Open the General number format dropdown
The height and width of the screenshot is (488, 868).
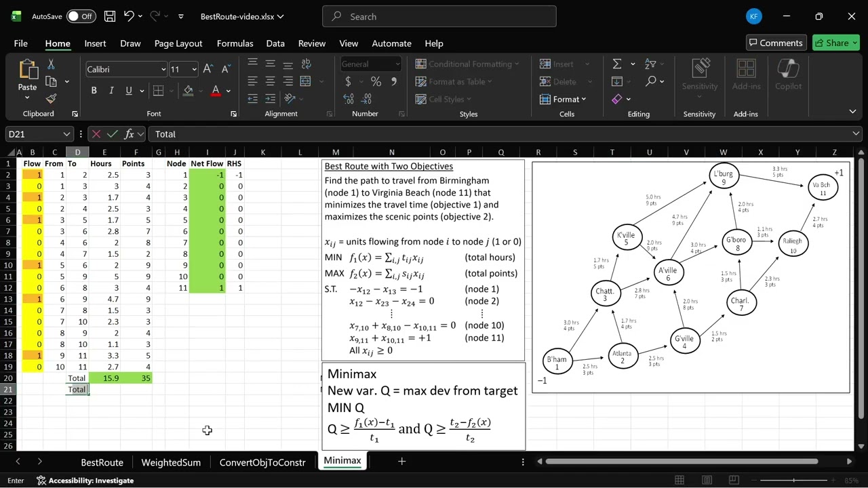(397, 64)
